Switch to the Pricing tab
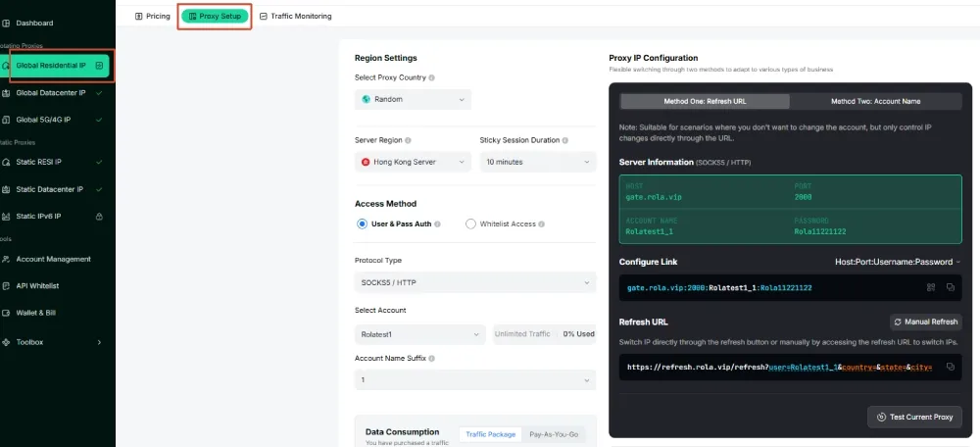The width and height of the screenshot is (980, 447). [x=153, y=17]
